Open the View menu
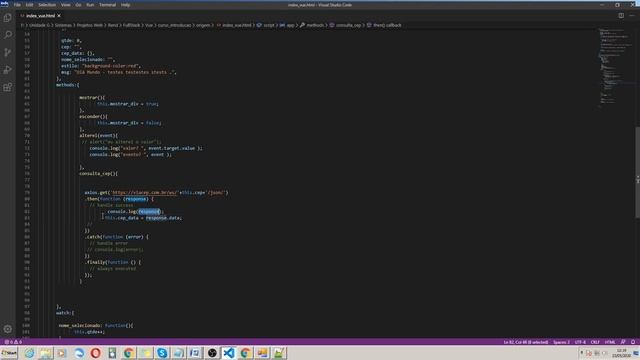This screenshot has width=640, height=360. click(x=65, y=5)
